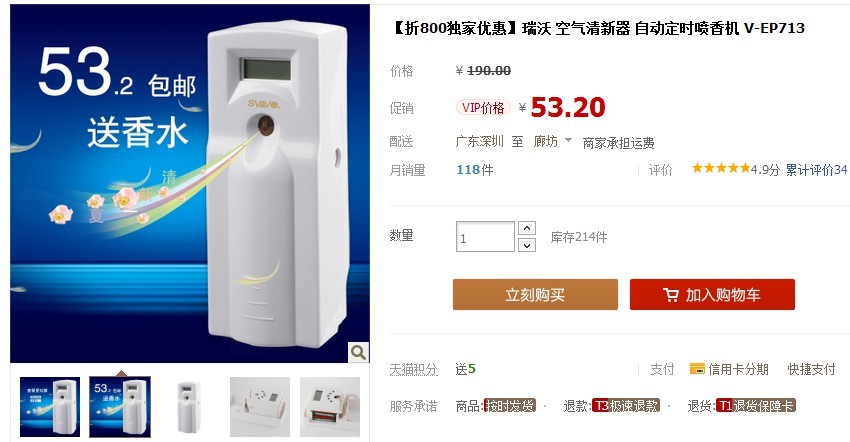Click the credit card installment icon
This screenshot has width=850, height=442.
pos(697,369)
